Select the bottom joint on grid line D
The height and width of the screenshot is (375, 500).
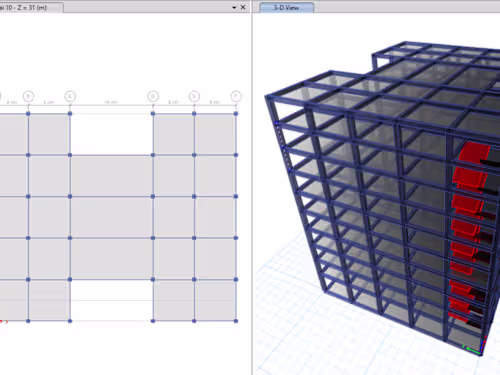pyautogui.click(x=153, y=321)
